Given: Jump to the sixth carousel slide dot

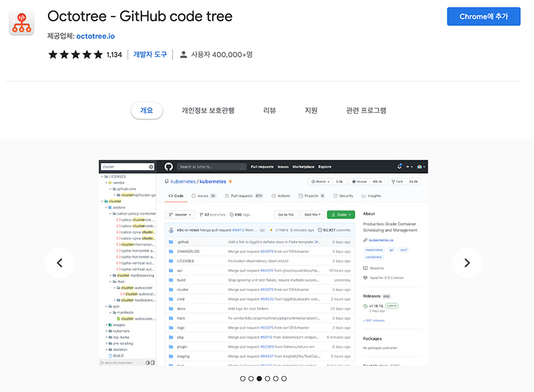Looking at the screenshot, I should pos(284,379).
